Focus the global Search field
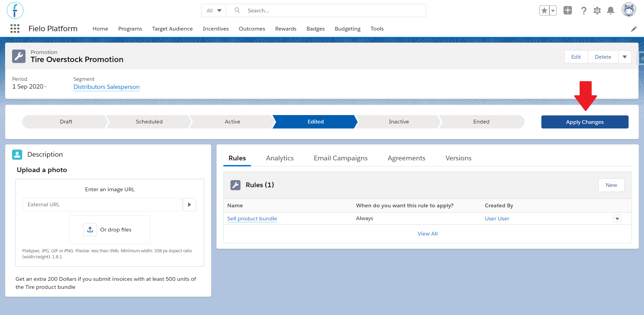This screenshot has width=644, height=315. coord(326,10)
